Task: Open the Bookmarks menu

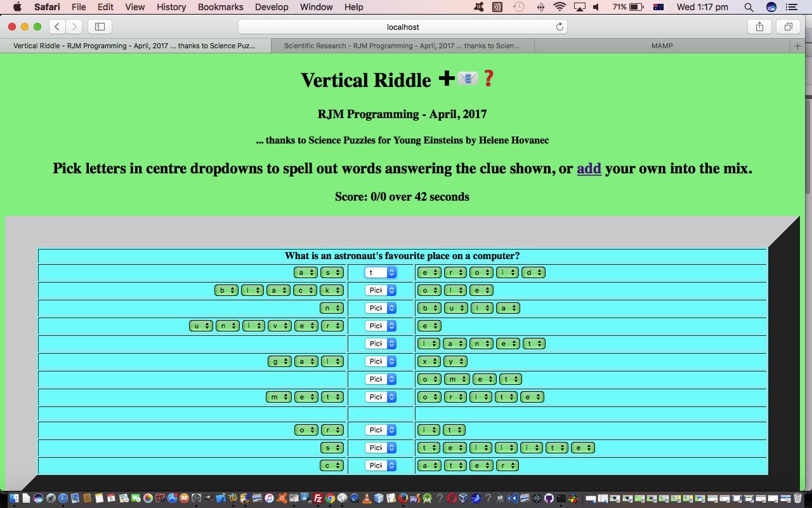Action: coord(220,7)
